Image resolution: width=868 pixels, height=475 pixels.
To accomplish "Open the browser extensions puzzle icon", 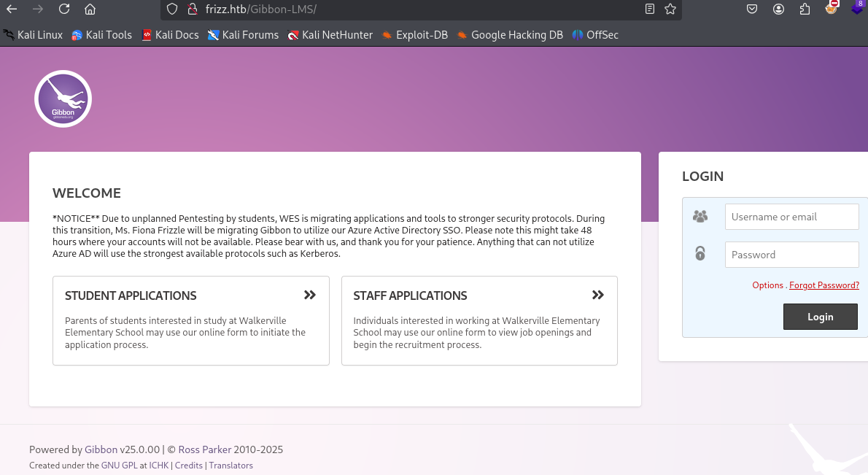I will (x=805, y=9).
